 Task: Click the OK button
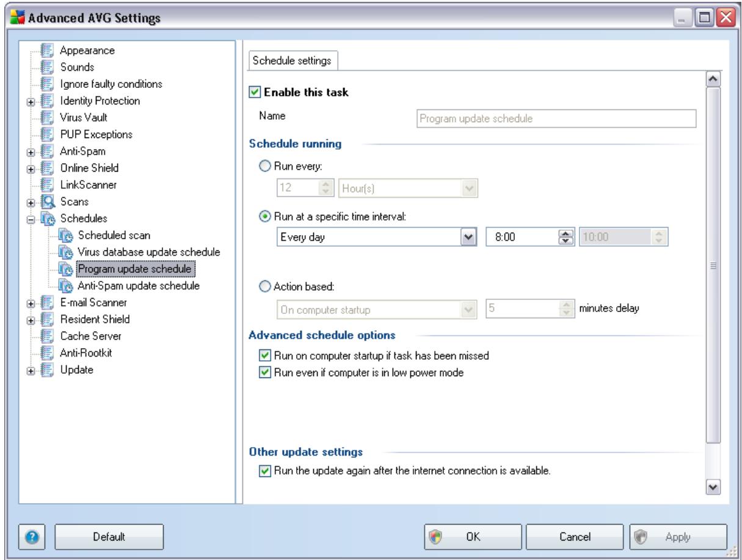(x=473, y=537)
